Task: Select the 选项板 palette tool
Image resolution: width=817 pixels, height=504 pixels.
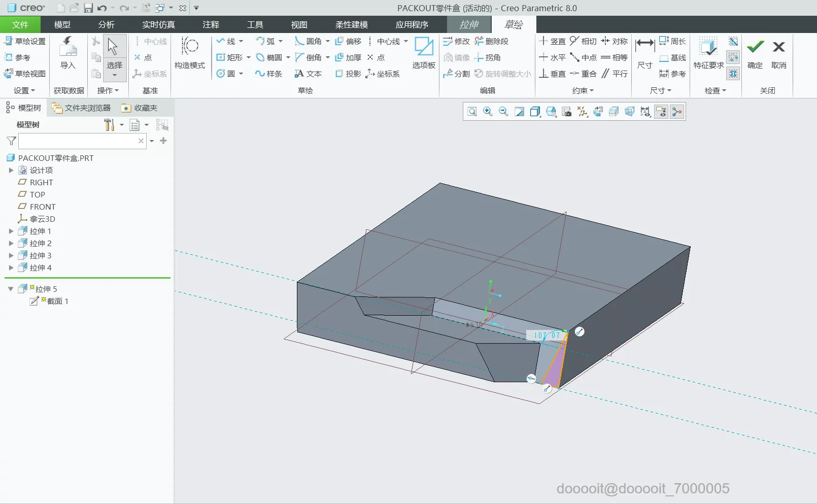Action: (424, 53)
